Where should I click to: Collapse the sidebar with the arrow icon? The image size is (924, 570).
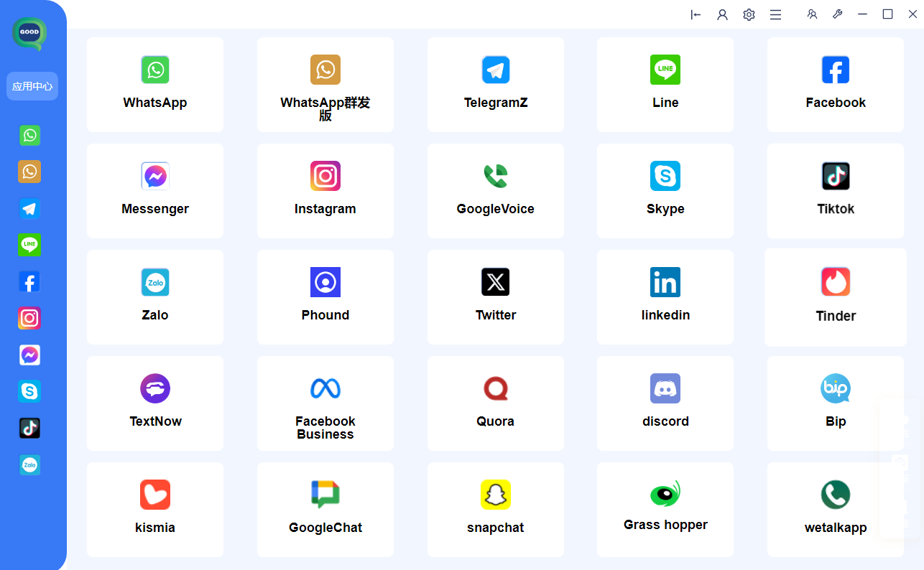[x=696, y=14]
